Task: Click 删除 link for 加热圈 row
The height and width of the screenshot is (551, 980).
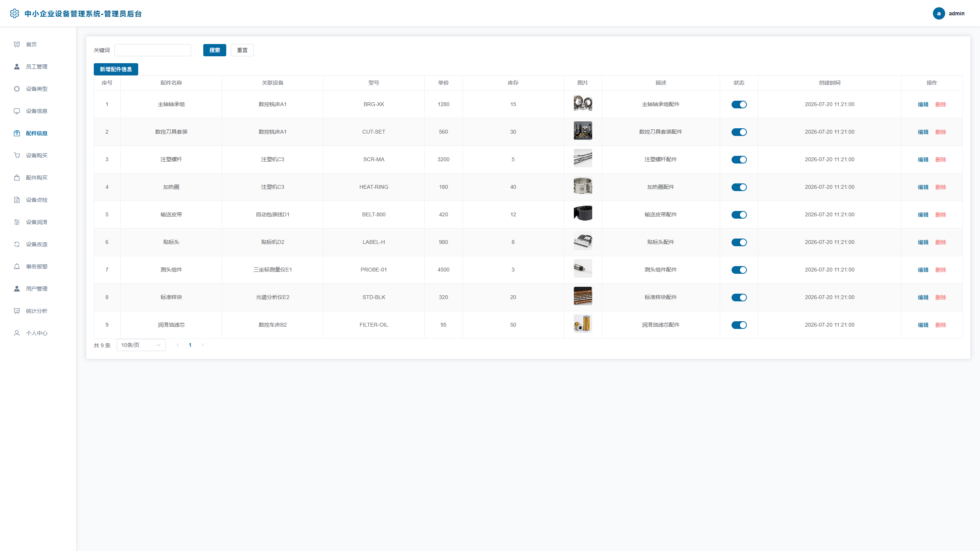Action: (941, 187)
